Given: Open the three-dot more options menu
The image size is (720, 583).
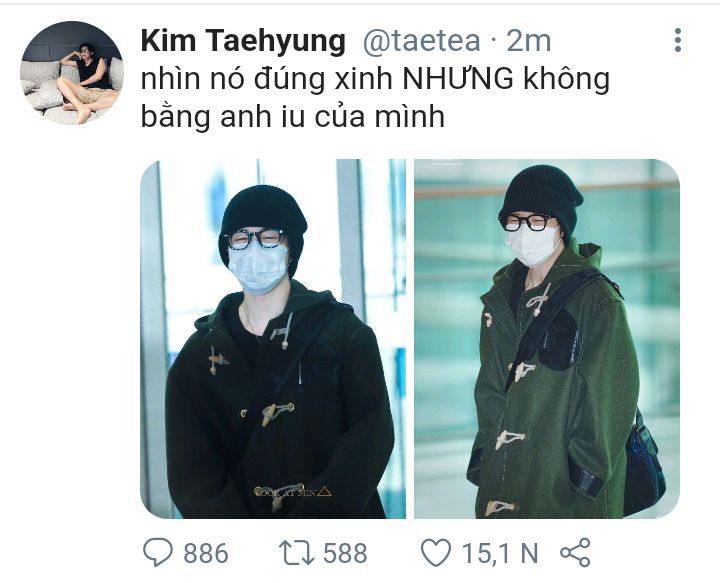Looking at the screenshot, I should [x=678, y=40].
